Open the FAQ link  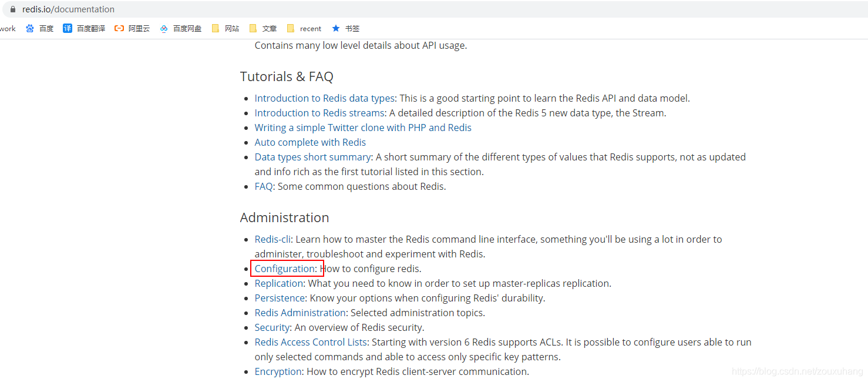(263, 186)
